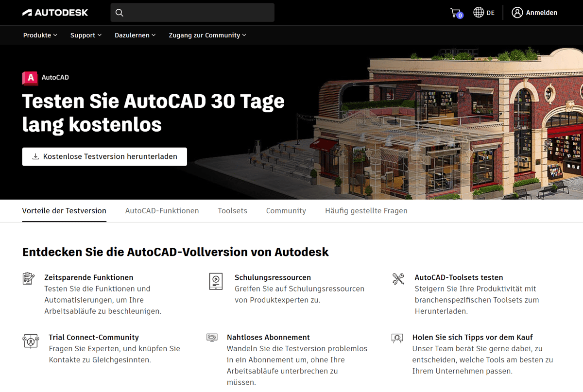Click the Trial Connect-Community heading
The image size is (583, 392).
tap(94, 337)
